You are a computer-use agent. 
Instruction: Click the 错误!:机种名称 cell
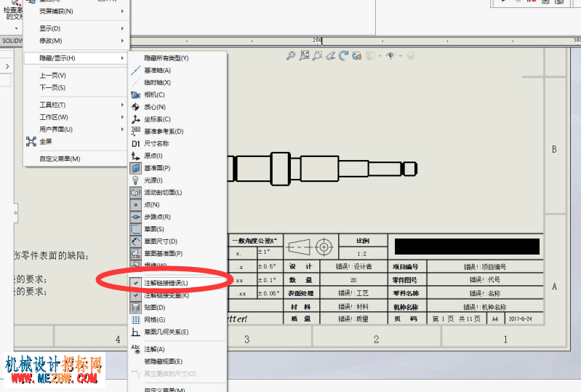[x=485, y=307]
